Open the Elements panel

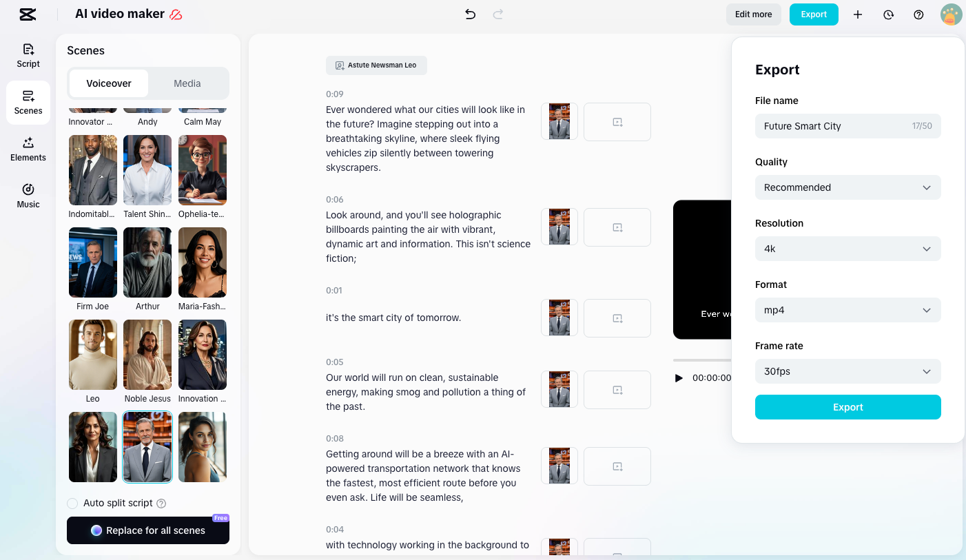click(x=28, y=149)
